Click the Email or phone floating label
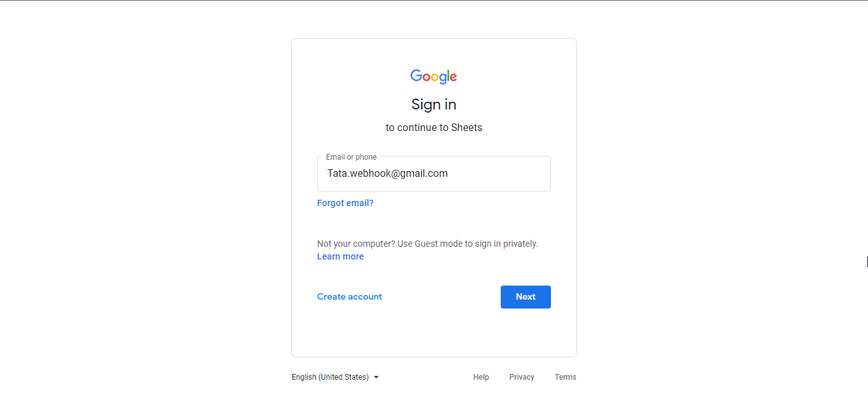This screenshot has height=395, width=868. (x=351, y=157)
